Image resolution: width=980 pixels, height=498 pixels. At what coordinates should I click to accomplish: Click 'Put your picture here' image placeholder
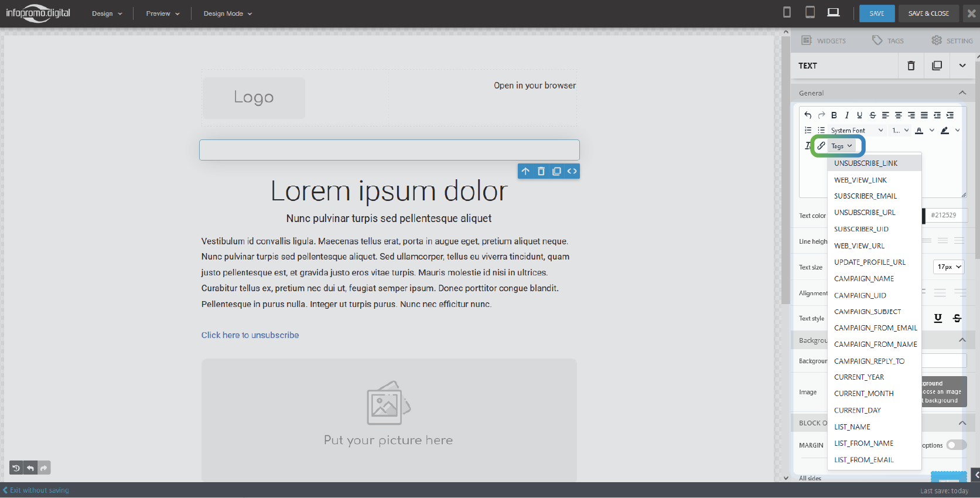click(389, 419)
